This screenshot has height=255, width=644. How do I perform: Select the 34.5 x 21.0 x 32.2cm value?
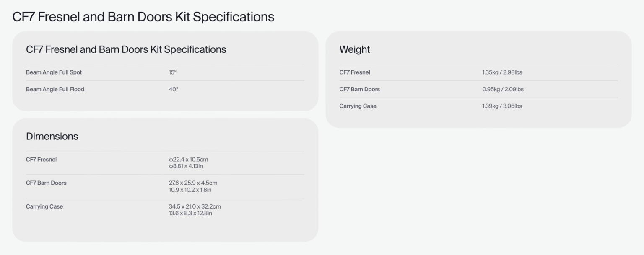(195, 206)
